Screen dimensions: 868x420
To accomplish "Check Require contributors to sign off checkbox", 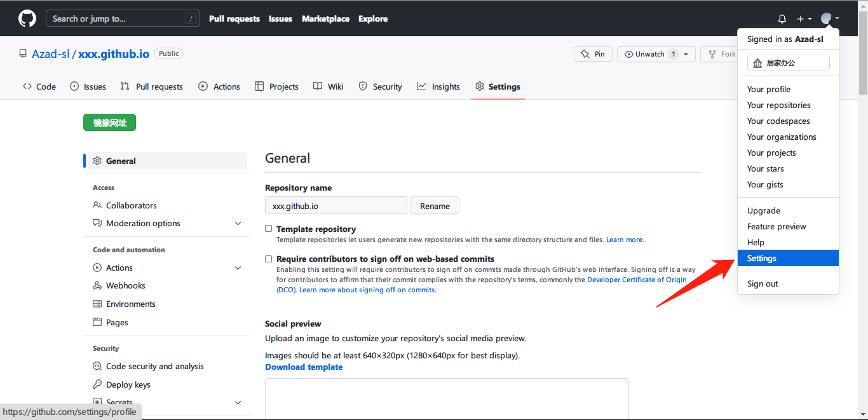I will [269, 259].
